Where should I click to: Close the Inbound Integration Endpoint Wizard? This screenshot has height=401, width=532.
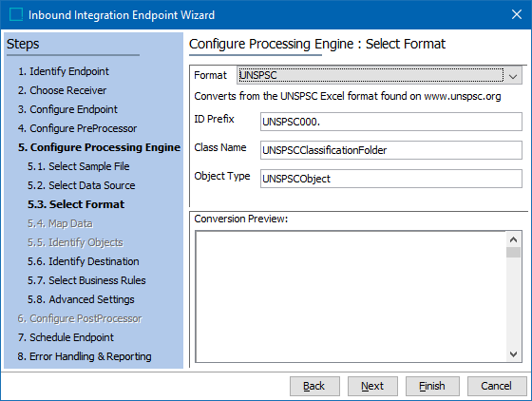click(517, 14)
